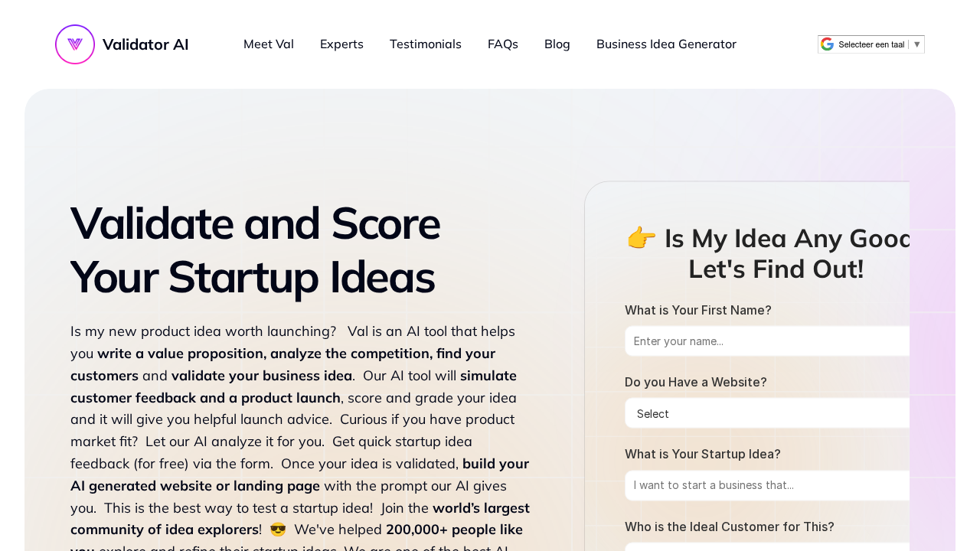The image size is (980, 551).
Task: Focus the 'Enter your name...' field
Action: [x=767, y=341]
